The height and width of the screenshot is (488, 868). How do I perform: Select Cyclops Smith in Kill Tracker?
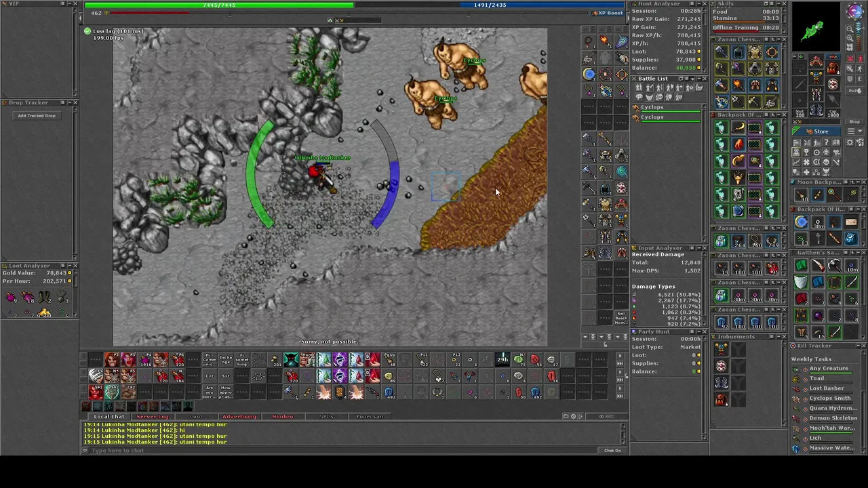tap(830, 398)
